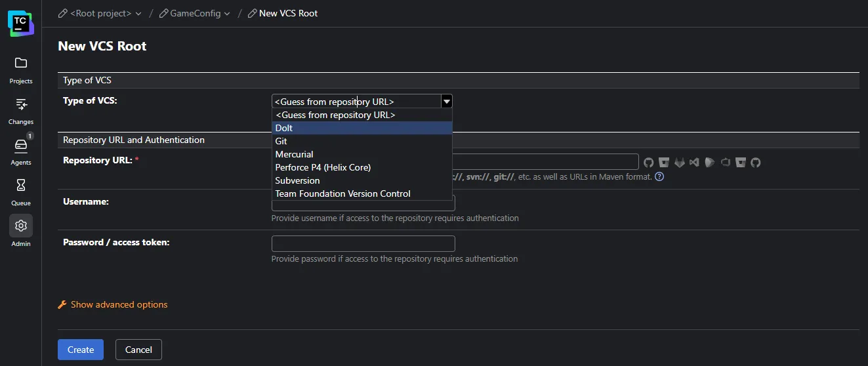Click the last GitHub icon in the row

(x=756, y=163)
